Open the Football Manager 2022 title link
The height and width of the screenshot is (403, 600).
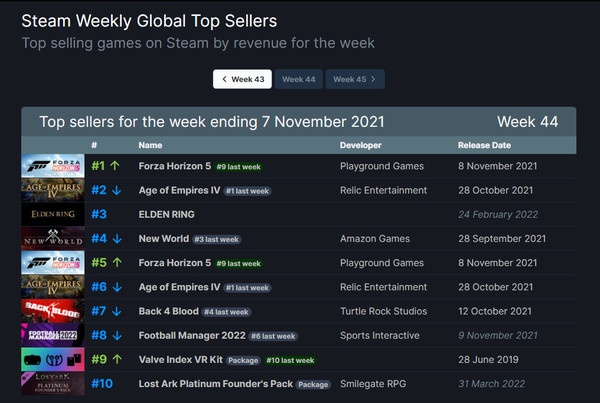tap(192, 336)
